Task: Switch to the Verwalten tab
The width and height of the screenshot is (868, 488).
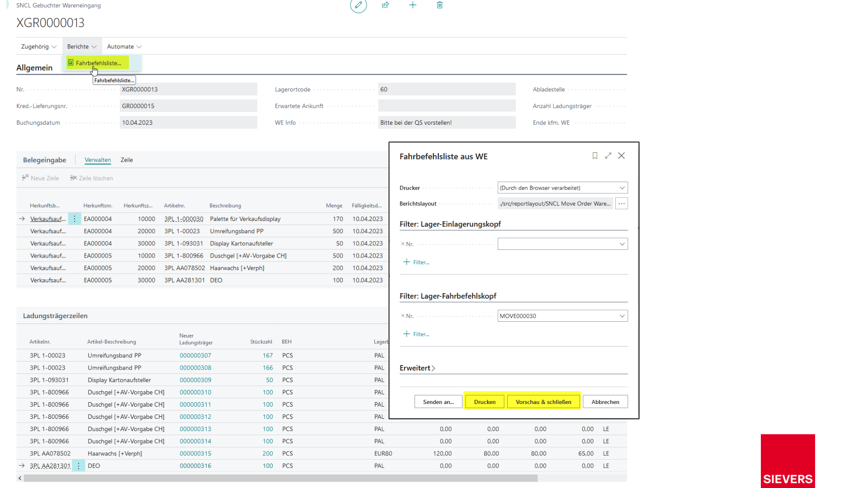Action: click(x=98, y=160)
